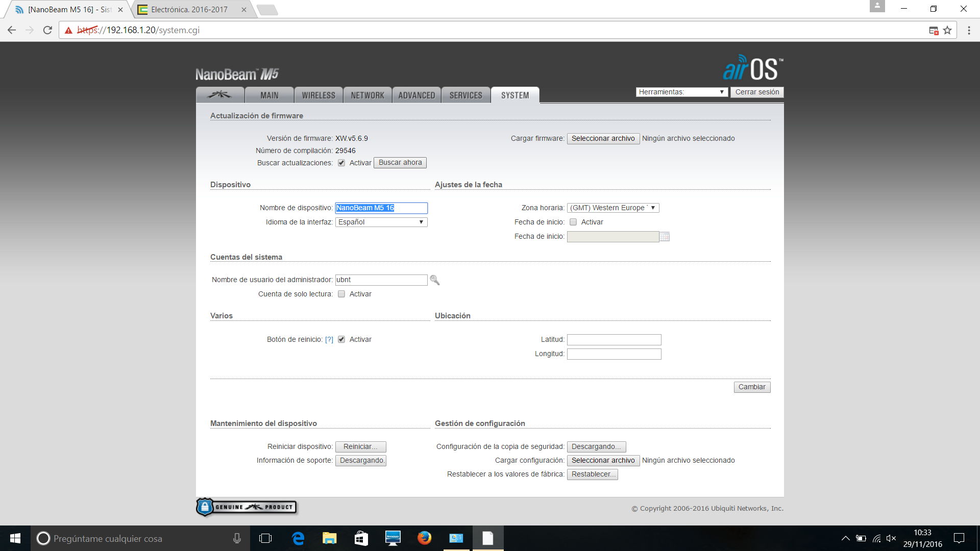
Task: Click Buscar ahora button
Action: pyautogui.click(x=400, y=163)
